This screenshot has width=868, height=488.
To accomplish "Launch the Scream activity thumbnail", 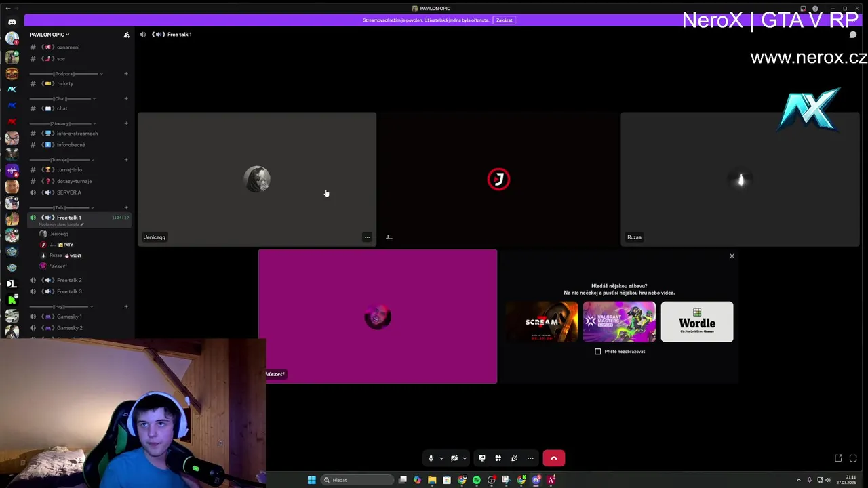I will pos(542,322).
